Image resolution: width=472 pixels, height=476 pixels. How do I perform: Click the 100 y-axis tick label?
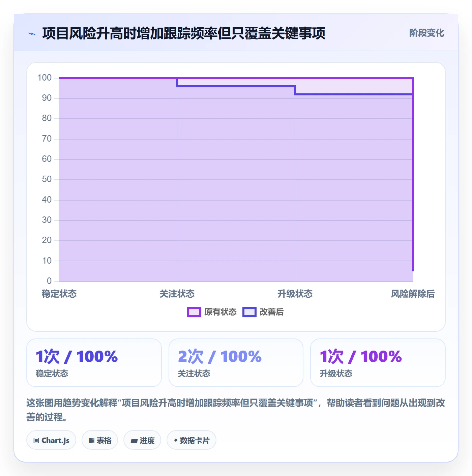coord(45,78)
